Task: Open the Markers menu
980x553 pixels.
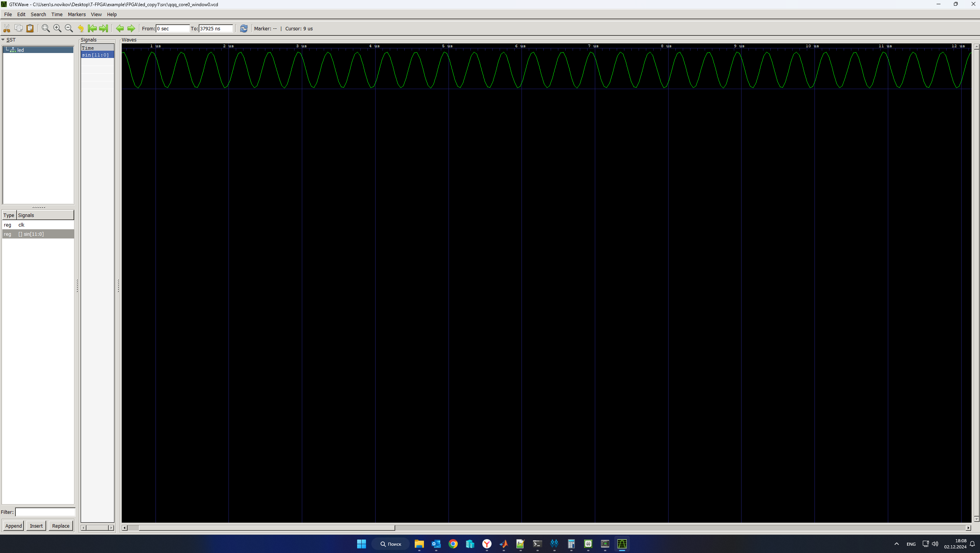Action: 76,14
